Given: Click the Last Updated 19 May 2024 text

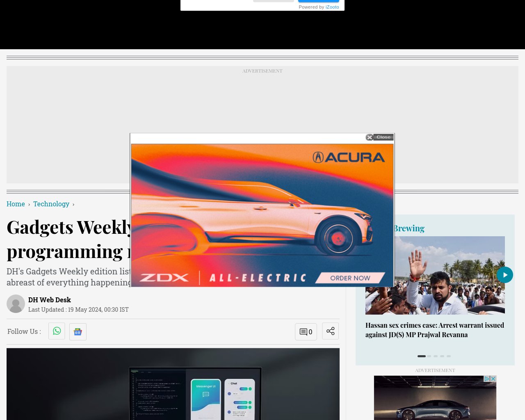Looking at the screenshot, I should (78, 310).
